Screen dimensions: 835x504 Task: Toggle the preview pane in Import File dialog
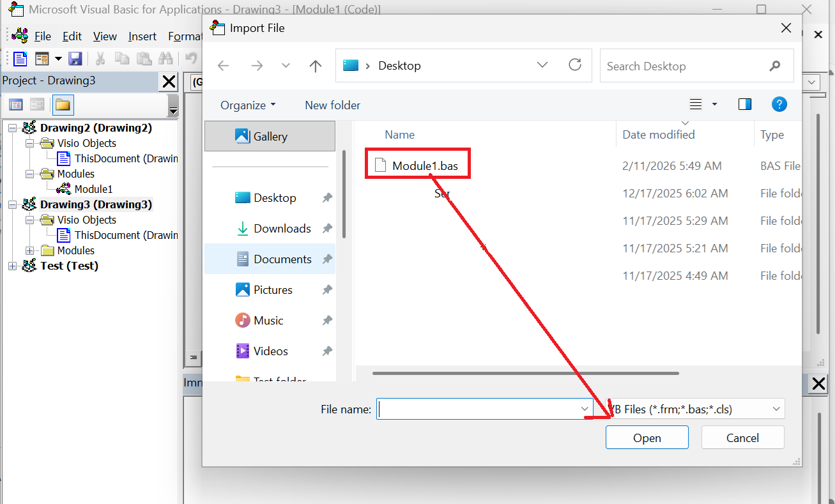point(745,105)
